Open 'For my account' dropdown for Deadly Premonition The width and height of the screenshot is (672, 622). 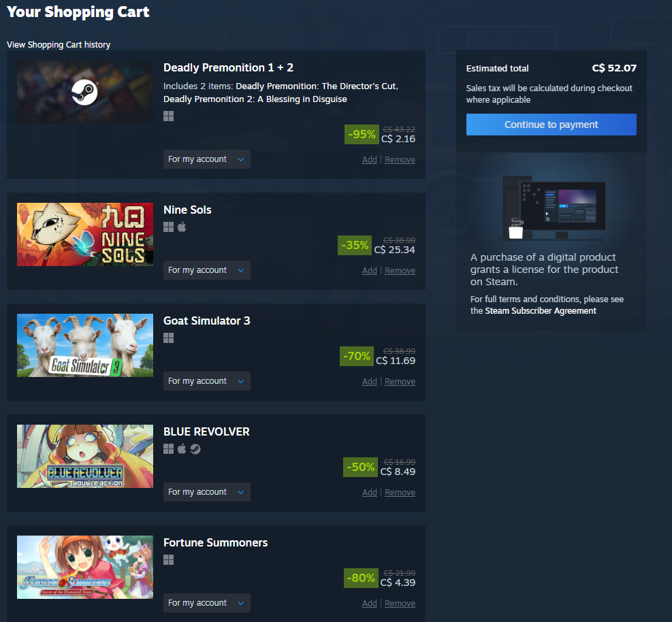coord(206,159)
